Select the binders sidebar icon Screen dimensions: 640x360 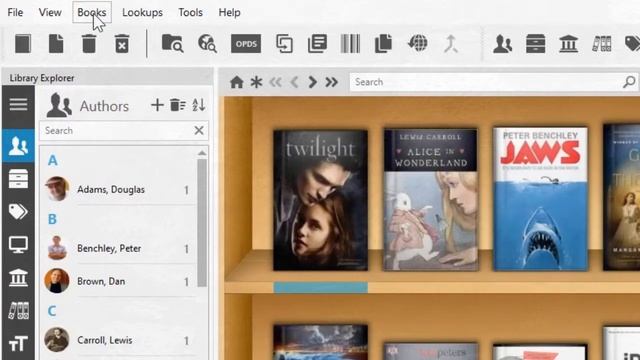click(x=18, y=311)
